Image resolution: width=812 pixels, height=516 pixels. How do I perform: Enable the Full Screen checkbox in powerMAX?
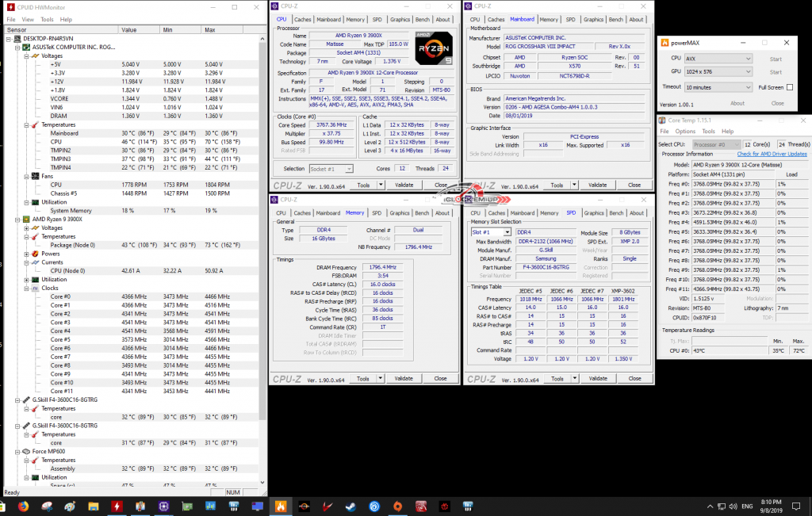click(790, 87)
